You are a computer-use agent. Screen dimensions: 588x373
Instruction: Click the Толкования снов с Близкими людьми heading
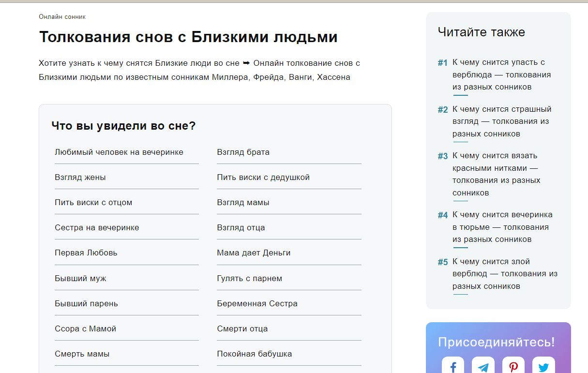pos(188,37)
